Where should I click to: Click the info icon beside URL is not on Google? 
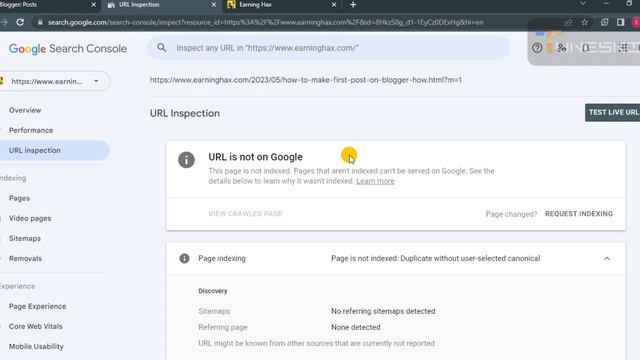187,160
